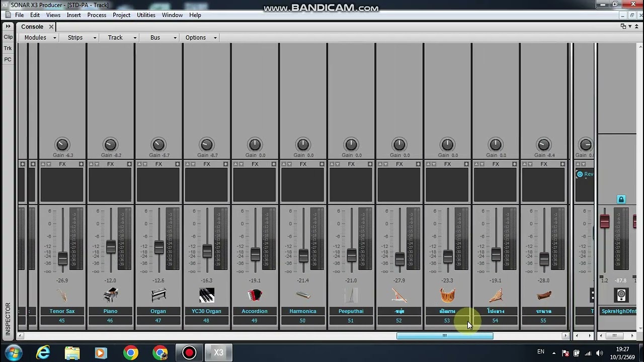Click the orange drum icon on strip 53
644x362 pixels.
[447, 295]
